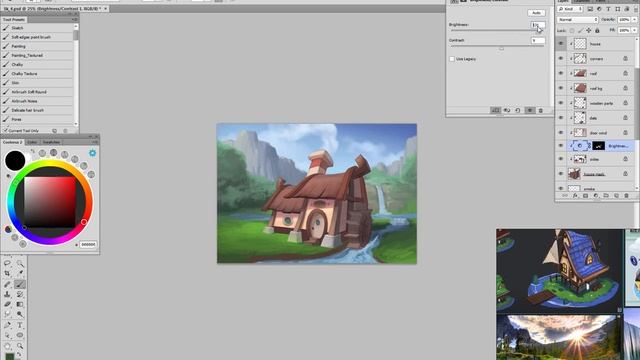Click the Brightness value input field
The width and height of the screenshot is (640, 360).
click(538, 25)
